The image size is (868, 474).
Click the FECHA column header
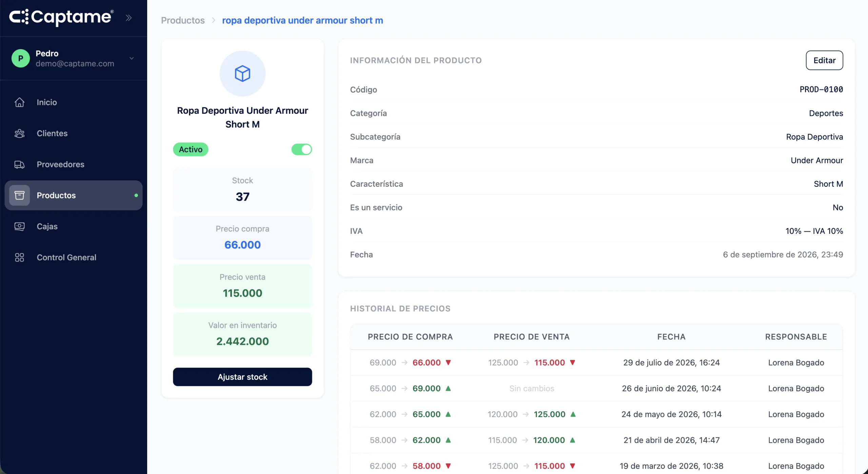671,337
